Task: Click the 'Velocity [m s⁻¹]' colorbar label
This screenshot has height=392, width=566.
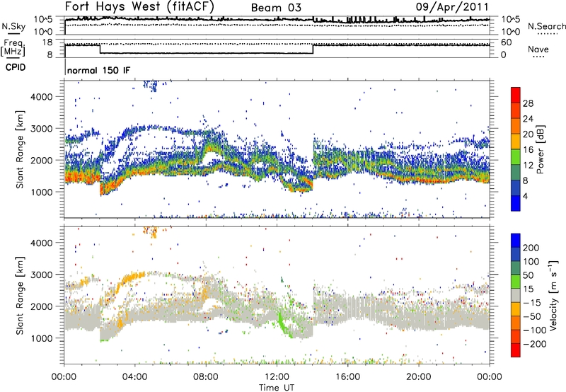Action: 553,295
